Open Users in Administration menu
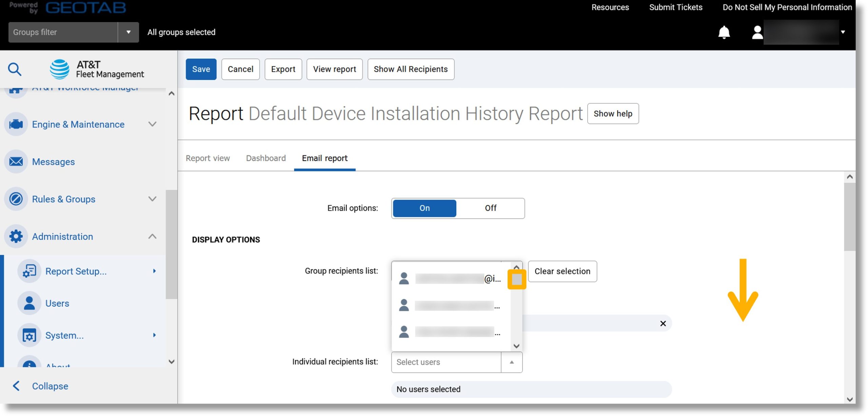This screenshot has height=416, width=868. click(57, 303)
